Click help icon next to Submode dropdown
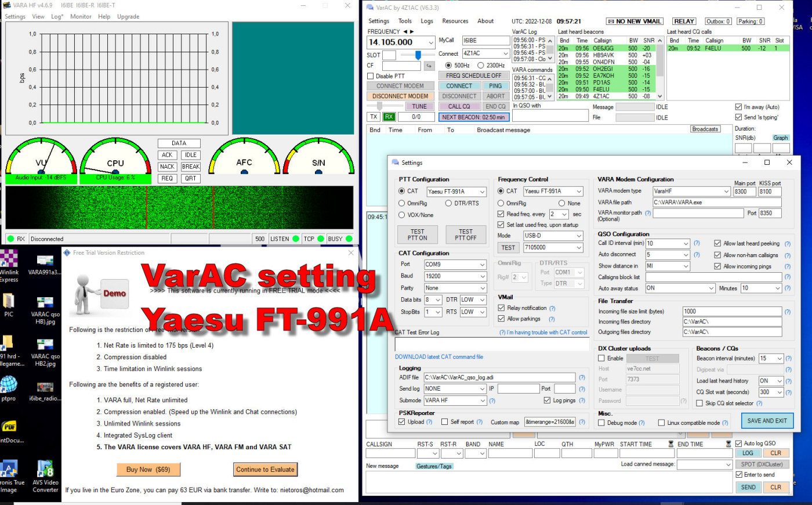Screen dimensions: 812x505 click(492, 401)
